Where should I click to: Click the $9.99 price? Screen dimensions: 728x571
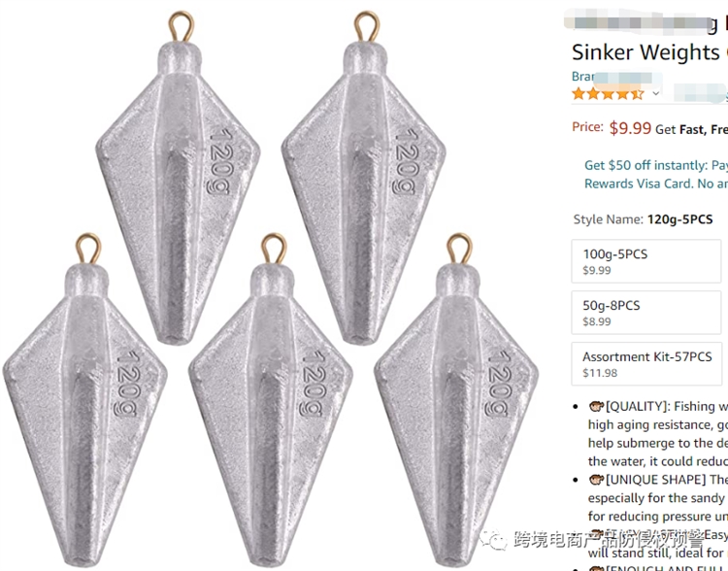[630, 127]
